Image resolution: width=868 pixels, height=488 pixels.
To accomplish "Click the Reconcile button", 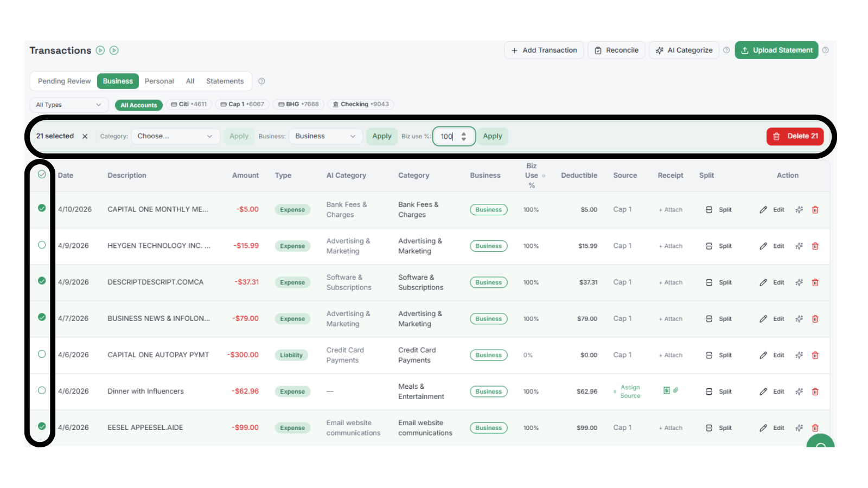I will tap(617, 50).
